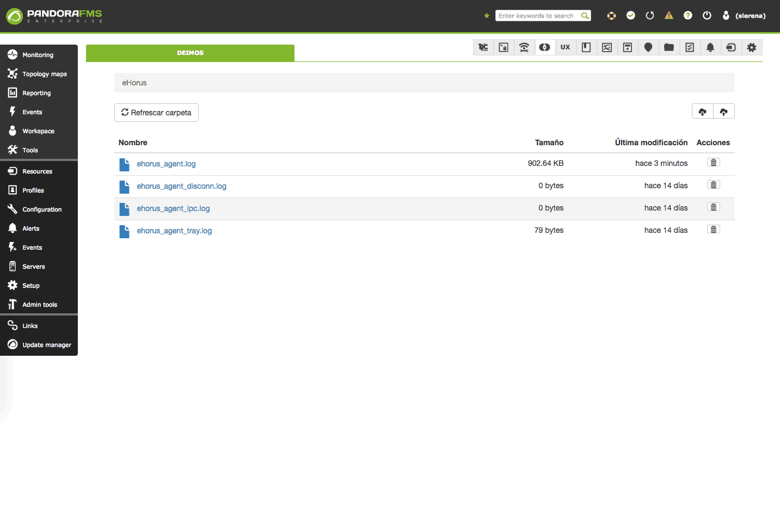Image resolution: width=780 pixels, height=532 pixels.
Task: Open the Reporting sidebar menu
Action: pos(39,93)
